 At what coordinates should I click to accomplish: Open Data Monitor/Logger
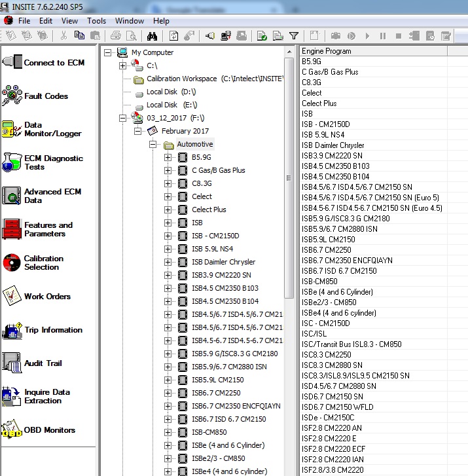(x=42, y=130)
